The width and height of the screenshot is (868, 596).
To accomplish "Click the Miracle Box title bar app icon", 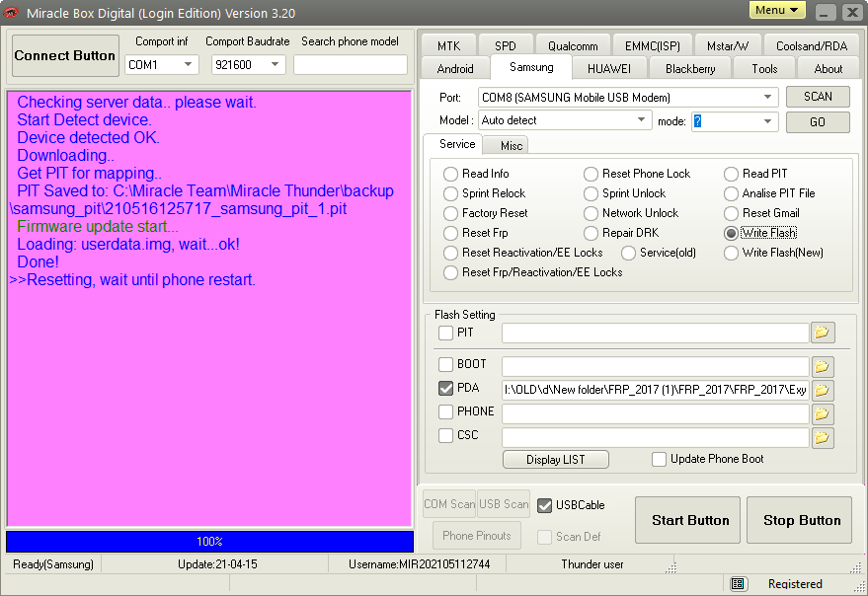I will [x=12, y=13].
